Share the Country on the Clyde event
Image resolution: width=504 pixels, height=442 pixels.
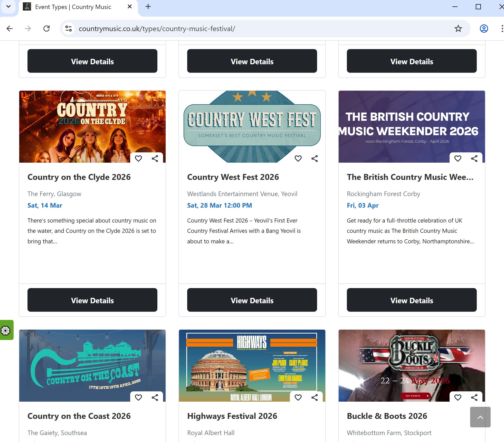click(155, 159)
